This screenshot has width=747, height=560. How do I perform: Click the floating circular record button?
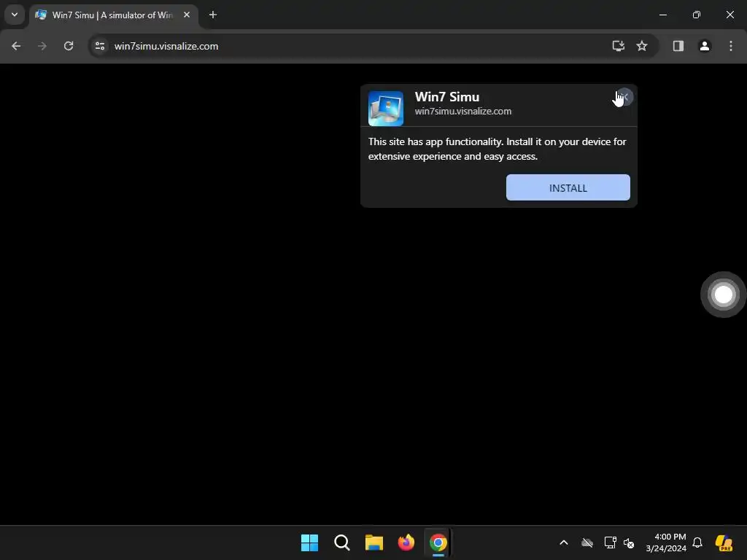[x=723, y=295]
